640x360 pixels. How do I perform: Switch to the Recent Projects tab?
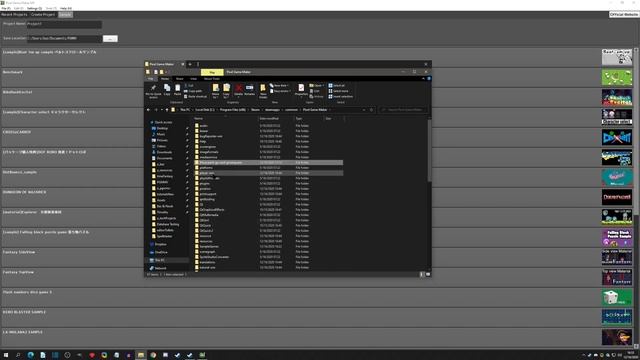(x=14, y=15)
